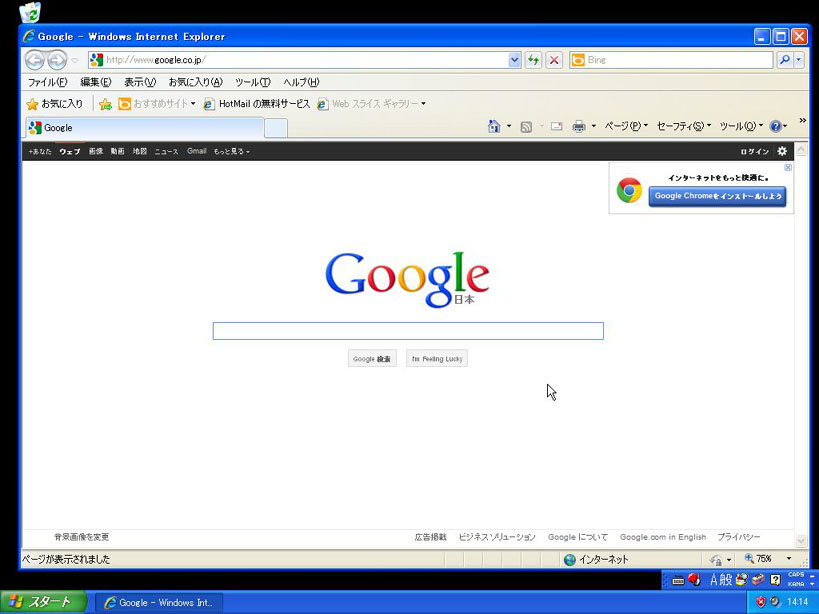This screenshot has height=614, width=819.
Task: Open the Gmail link in Google bar
Action: [x=197, y=151]
